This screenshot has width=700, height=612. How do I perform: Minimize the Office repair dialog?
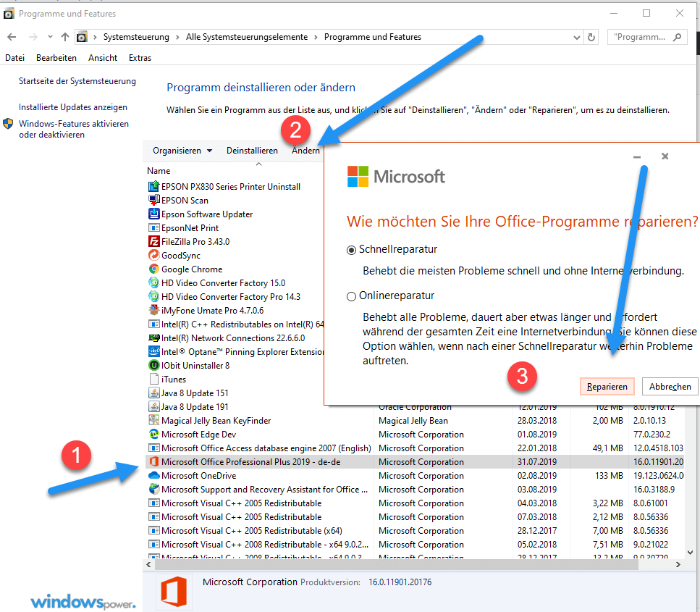pyautogui.click(x=637, y=156)
